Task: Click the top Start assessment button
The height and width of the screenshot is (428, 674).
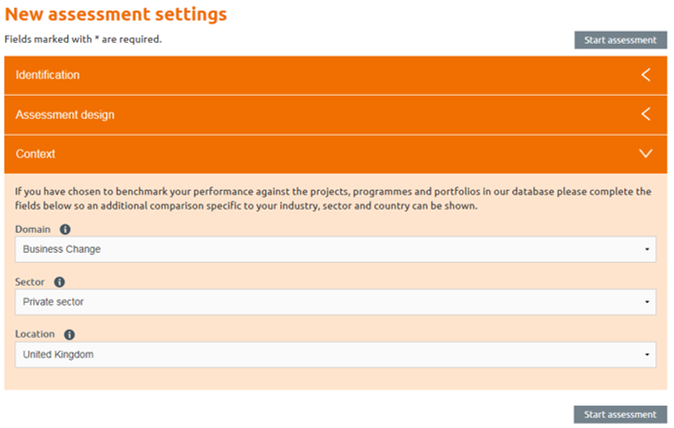Action: (620, 40)
